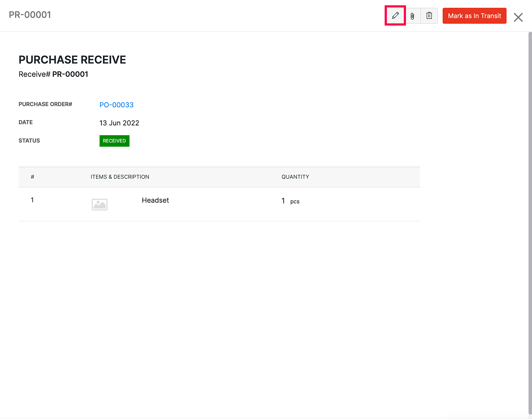Click the green RECEIVED status badge

coord(114,141)
